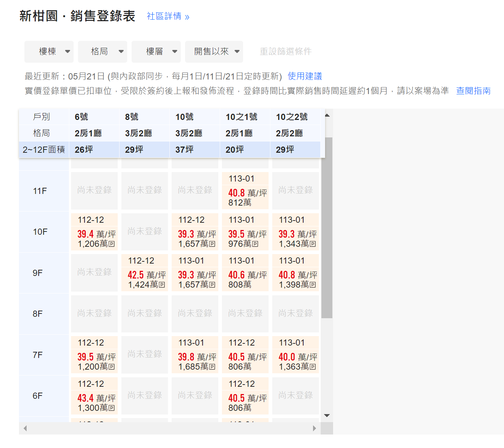The image size is (504, 448).
Task: Open the 查閱指南 guide link
Action: 473,91
